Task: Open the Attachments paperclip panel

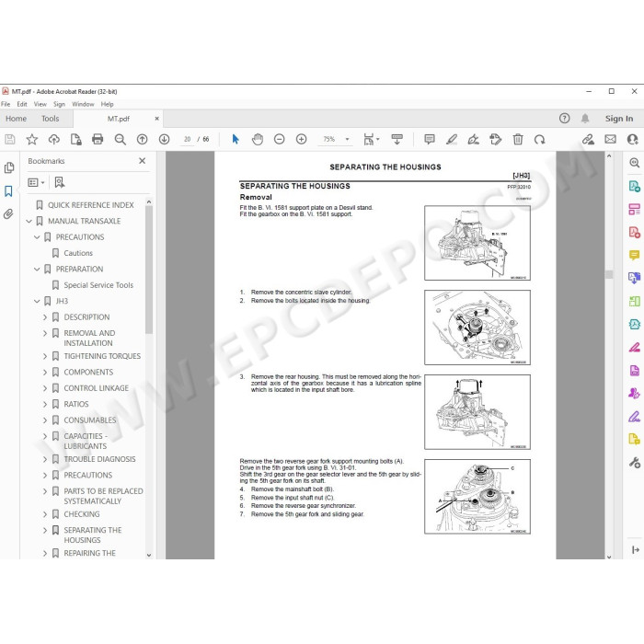Action: [x=8, y=213]
